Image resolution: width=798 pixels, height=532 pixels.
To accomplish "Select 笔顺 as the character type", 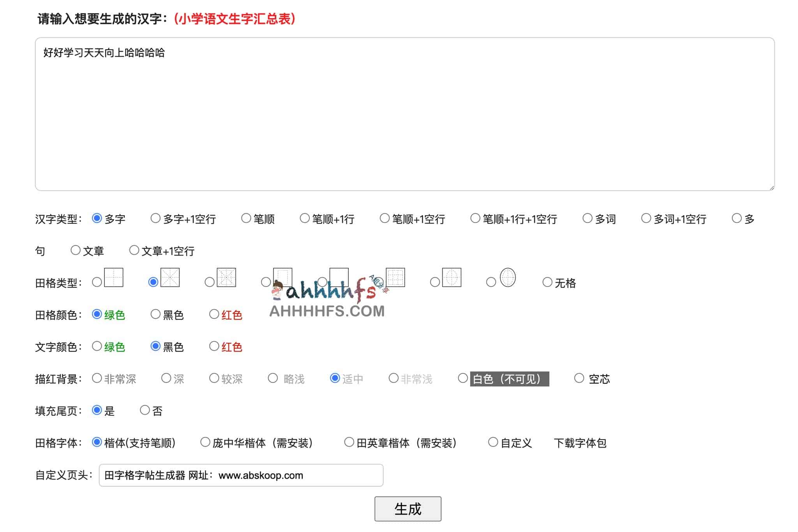I will [246, 219].
